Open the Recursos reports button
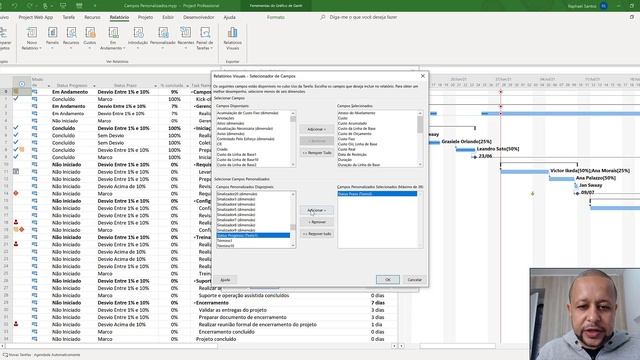The width and height of the screenshot is (640, 360). pyautogui.click(x=71, y=37)
